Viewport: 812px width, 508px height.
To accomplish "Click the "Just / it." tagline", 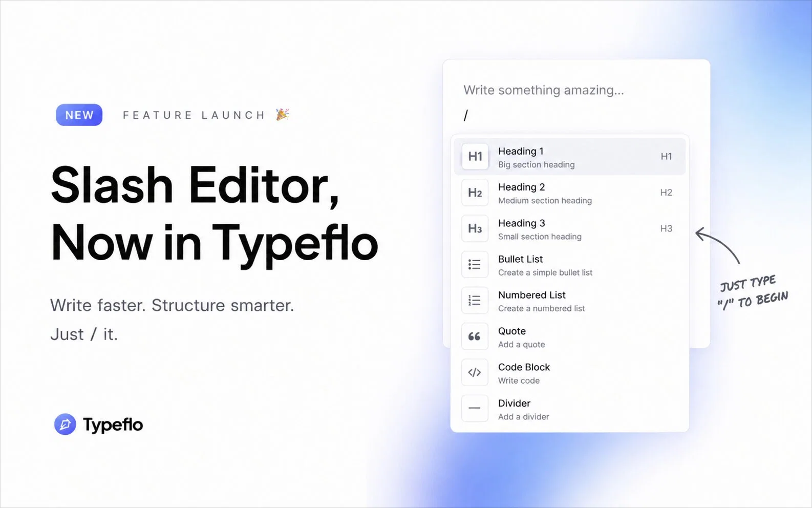I will [x=84, y=334].
